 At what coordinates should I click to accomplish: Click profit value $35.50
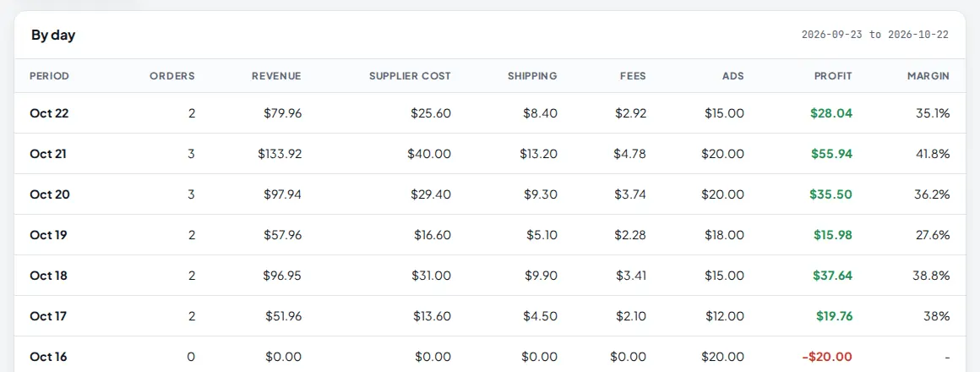click(831, 194)
